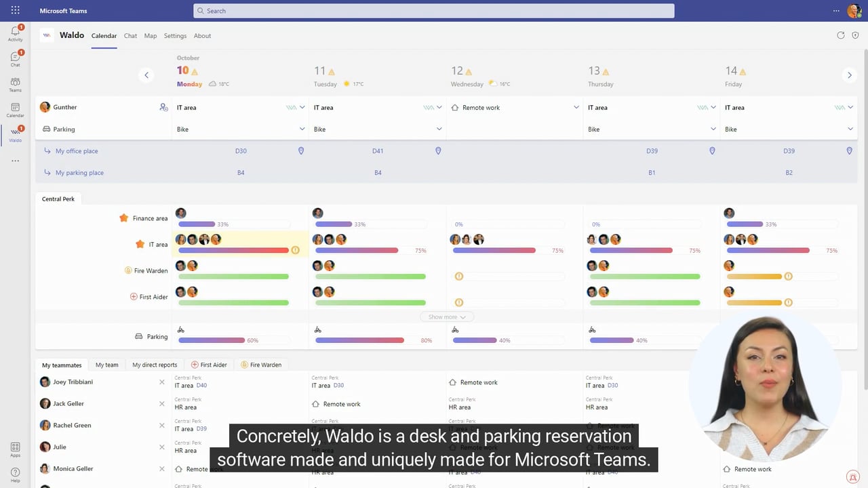Click the refresh icon at top right
Viewport: 868px width, 488px height.
pyautogui.click(x=841, y=35)
